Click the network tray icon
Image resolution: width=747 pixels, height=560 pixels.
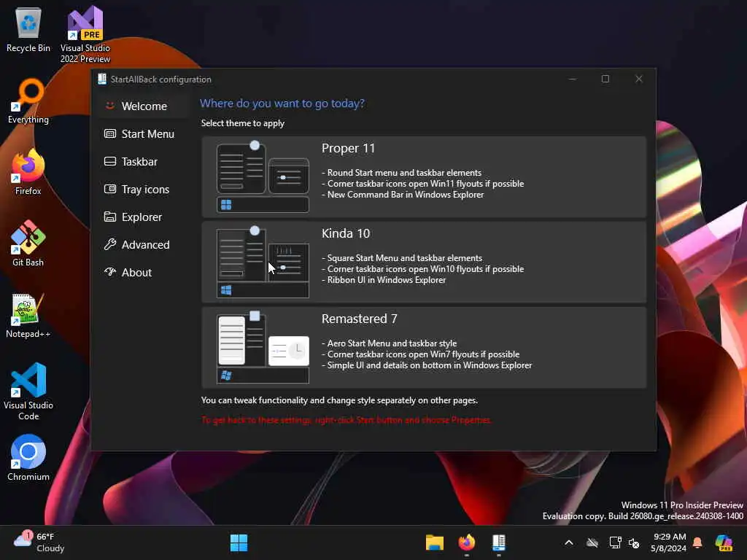[615, 542]
